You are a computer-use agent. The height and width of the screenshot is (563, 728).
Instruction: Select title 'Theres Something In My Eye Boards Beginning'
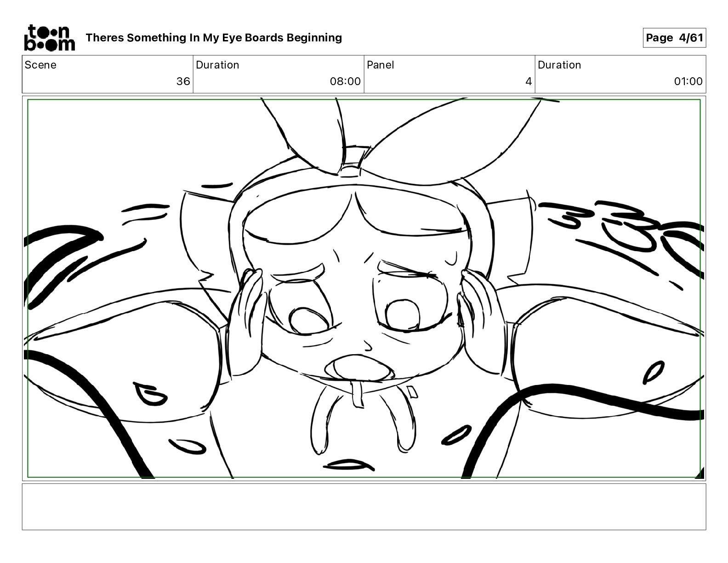[x=214, y=38]
